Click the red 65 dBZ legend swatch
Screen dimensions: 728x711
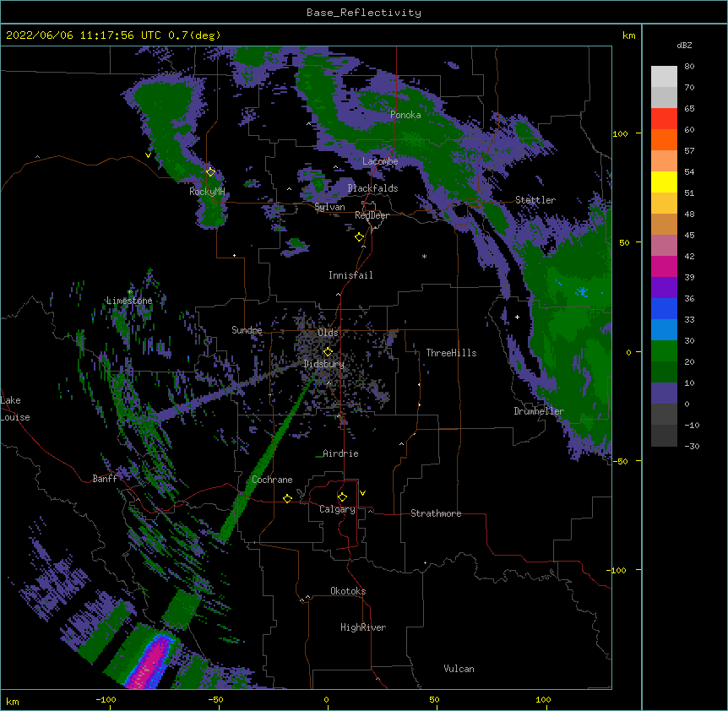coord(664,118)
